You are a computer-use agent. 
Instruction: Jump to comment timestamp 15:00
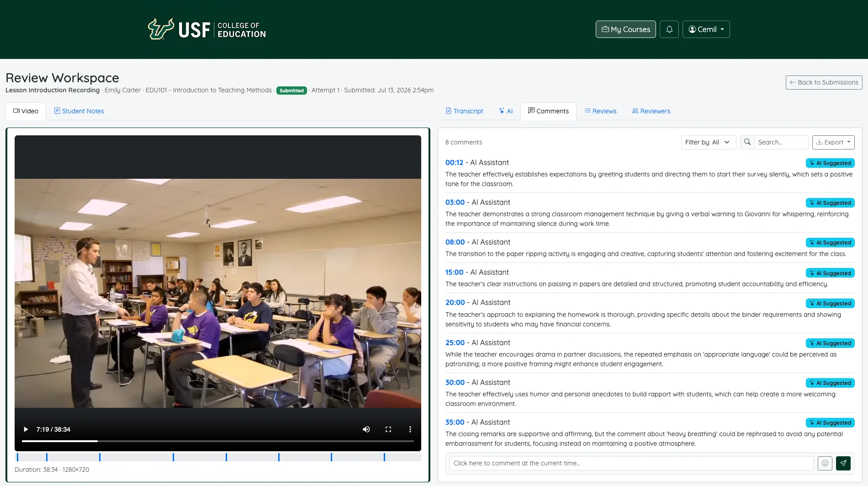pyautogui.click(x=454, y=272)
